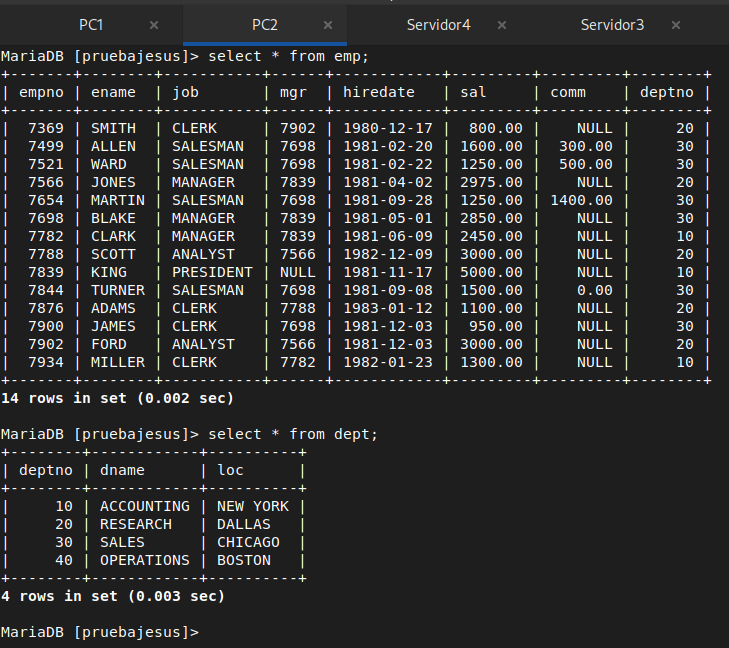Image resolution: width=729 pixels, height=648 pixels.
Task: Click the NEW YORK location
Action: [x=253, y=506]
